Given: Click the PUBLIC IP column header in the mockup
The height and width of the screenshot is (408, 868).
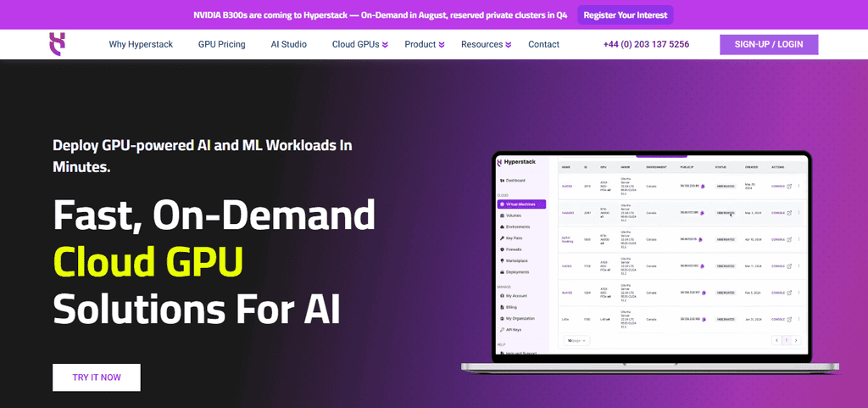Looking at the screenshot, I should click(687, 167).
